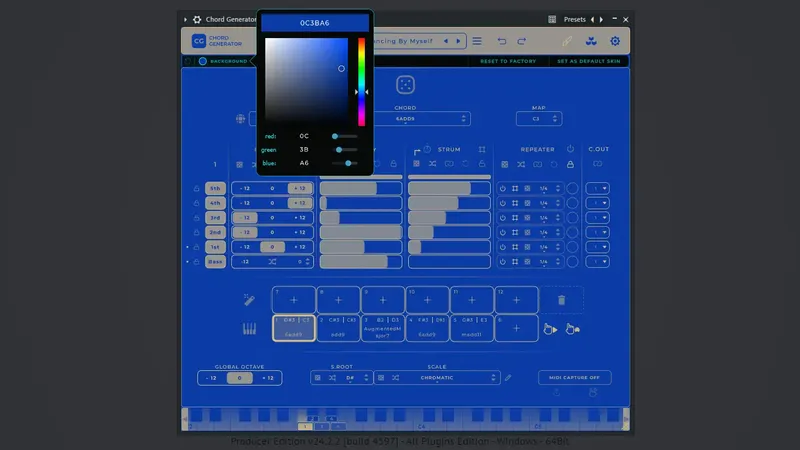This screenshot has height=450, width=800.
Task: Open C.OUT channel dropdown on 5th row
Action: click(597, 188)
